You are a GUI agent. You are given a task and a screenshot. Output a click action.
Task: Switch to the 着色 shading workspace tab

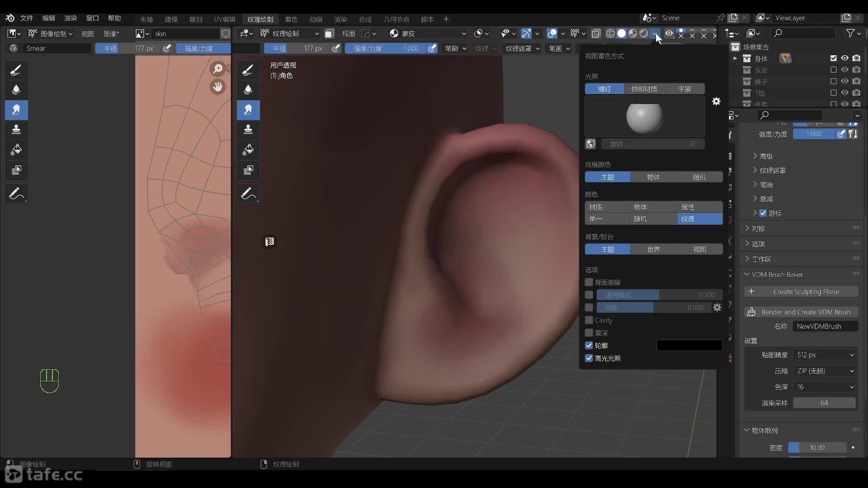click(x=291, y=19)
